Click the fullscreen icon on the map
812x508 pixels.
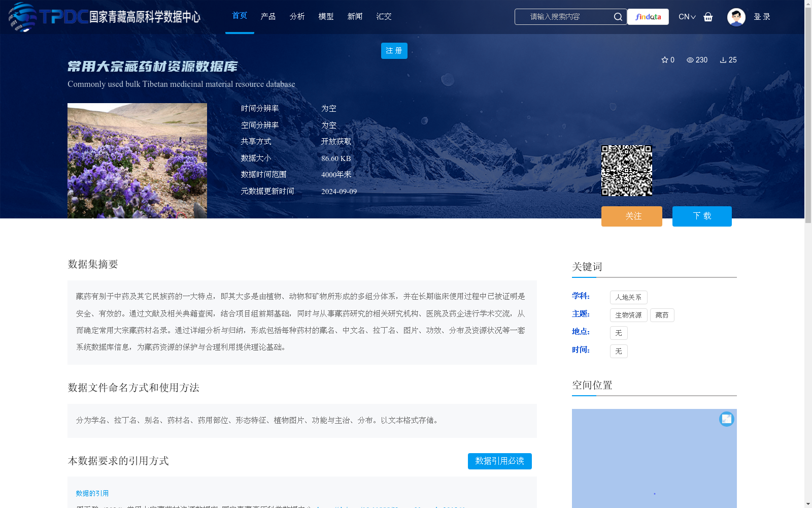click(727, 419)
